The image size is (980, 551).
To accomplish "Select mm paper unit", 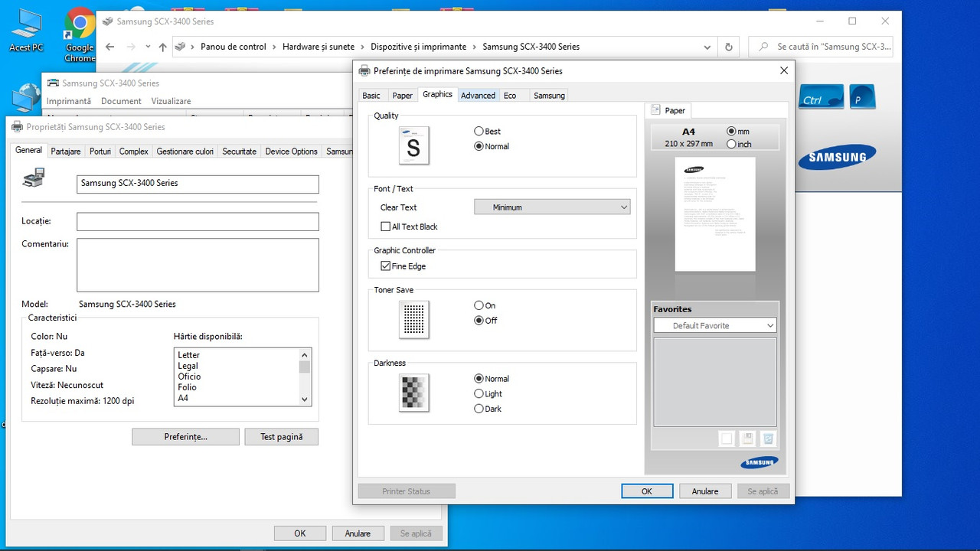I will 738,132.
